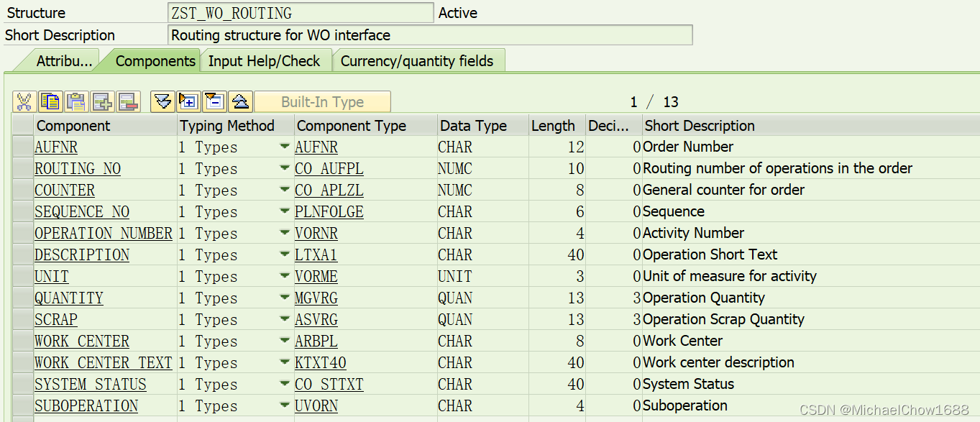The image size is (980, 422).
Task: Open the Typing Method dropdown for COUNTER
Action: point(285,190)
